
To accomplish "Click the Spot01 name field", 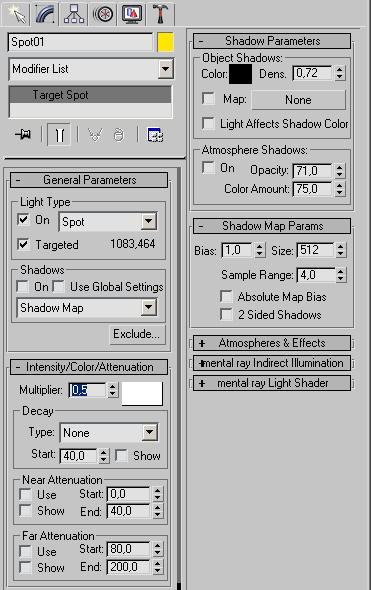I will 80,42.
